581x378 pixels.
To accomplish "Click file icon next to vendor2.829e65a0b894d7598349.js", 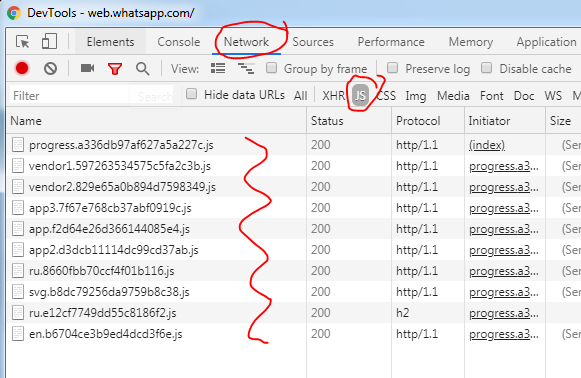I will pos(18,187).
